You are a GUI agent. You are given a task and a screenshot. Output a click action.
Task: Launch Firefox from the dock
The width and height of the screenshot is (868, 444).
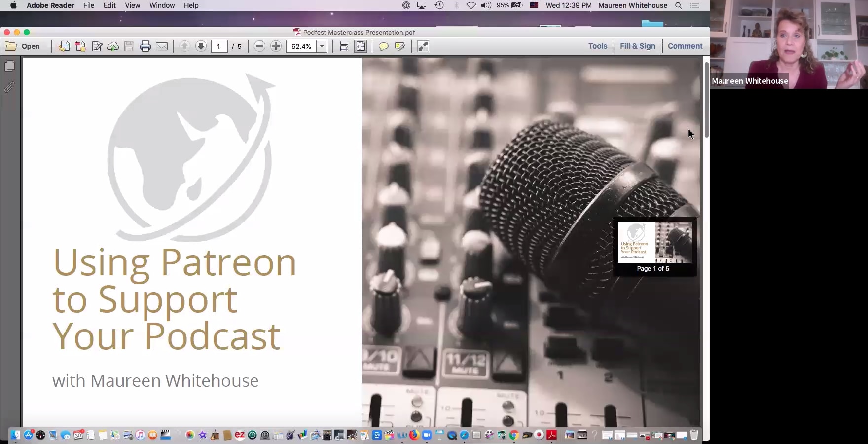click(x=414, y=435)
